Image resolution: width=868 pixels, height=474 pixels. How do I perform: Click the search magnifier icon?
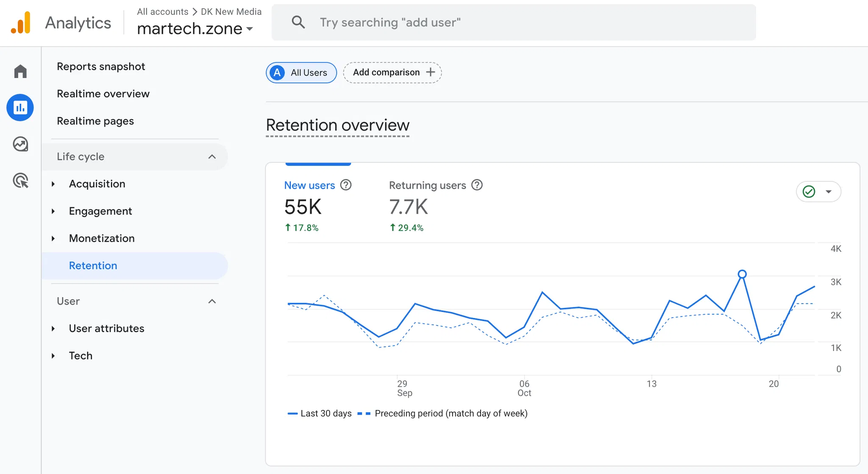click(298, 22)
